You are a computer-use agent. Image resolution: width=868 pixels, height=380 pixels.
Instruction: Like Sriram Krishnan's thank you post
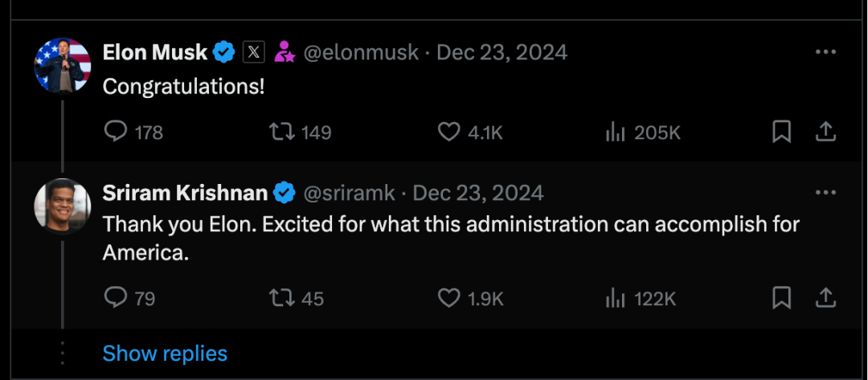[x=448, y=298]
